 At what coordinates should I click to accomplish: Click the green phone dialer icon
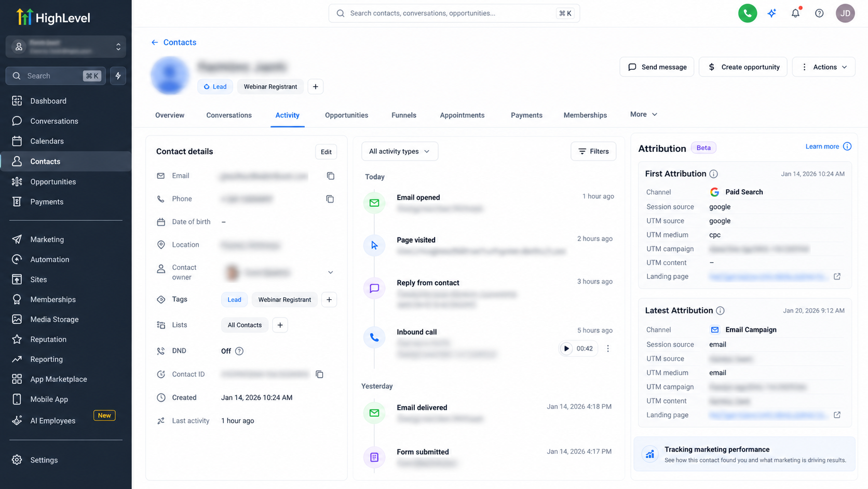pos(748,13)
